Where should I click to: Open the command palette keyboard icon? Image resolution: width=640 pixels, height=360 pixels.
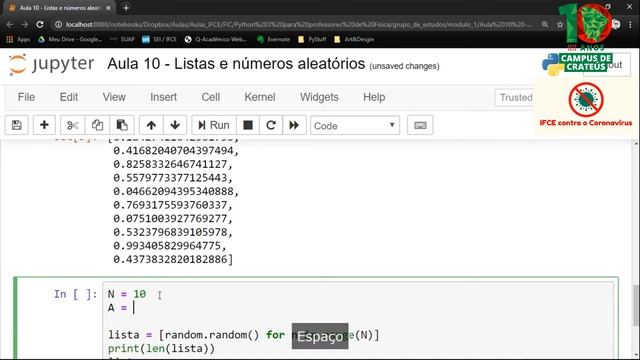point(420,125)
